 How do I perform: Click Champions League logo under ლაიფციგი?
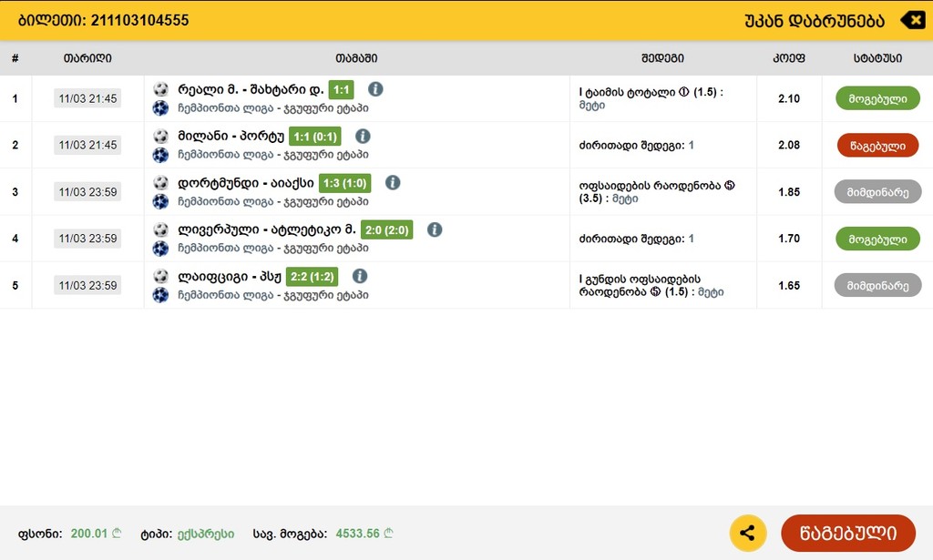click(160, 295)
